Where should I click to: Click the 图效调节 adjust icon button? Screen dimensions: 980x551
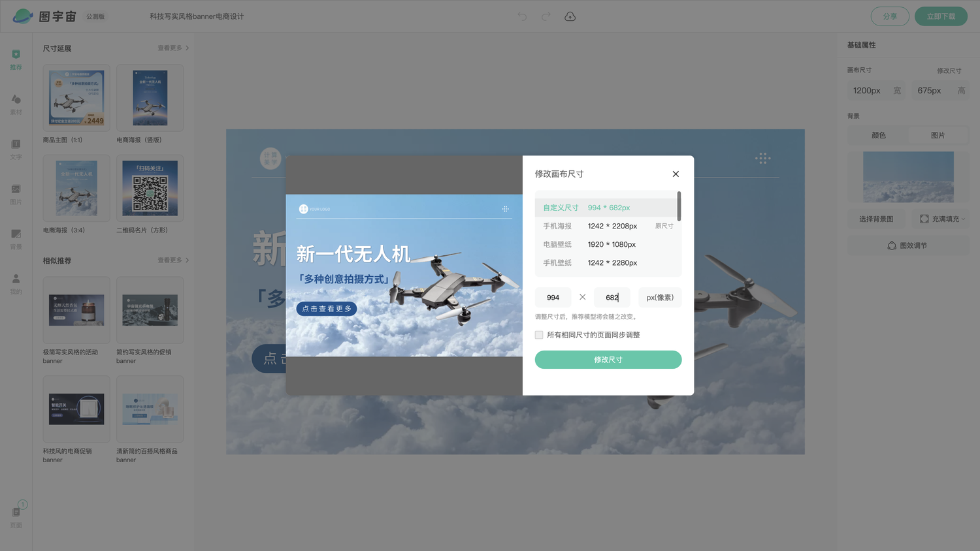[907, 245]
